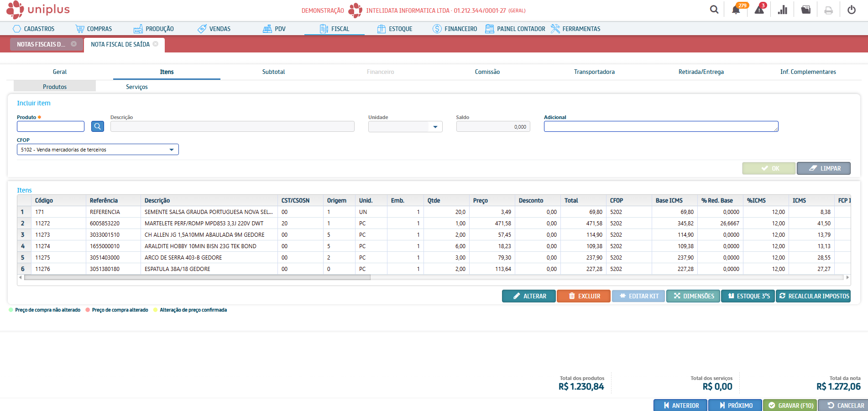Click the power logout icon
The width and height of the screenshot is (868, 411).
[x=852, y=10]
